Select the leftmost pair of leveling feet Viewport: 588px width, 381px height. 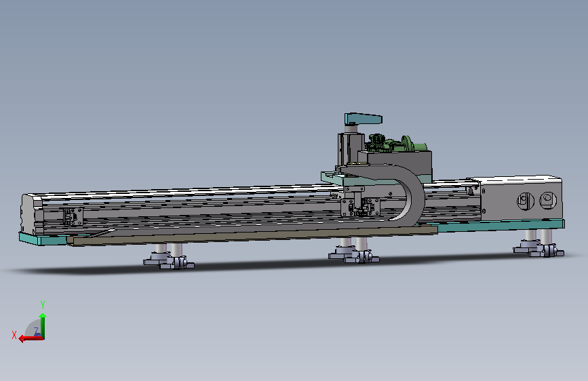coord(169,257)
